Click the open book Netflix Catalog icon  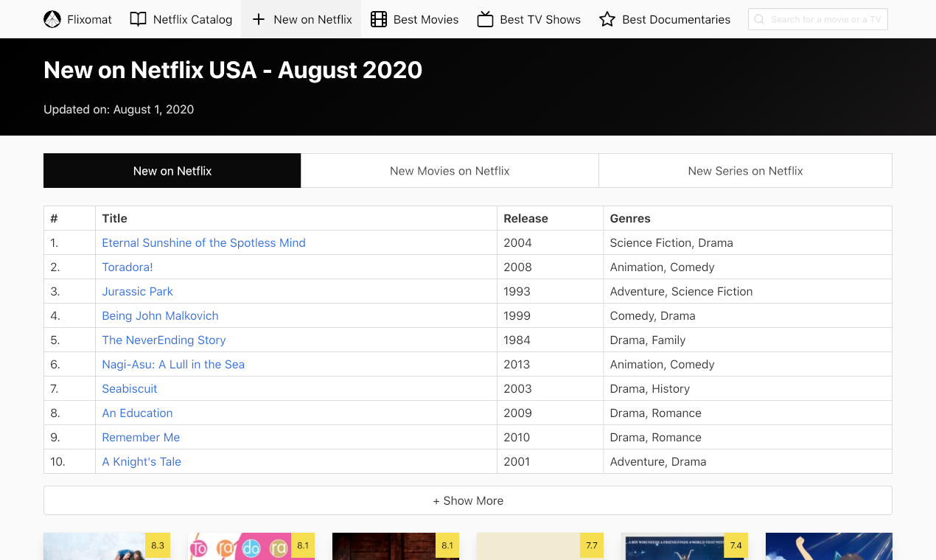138,19
